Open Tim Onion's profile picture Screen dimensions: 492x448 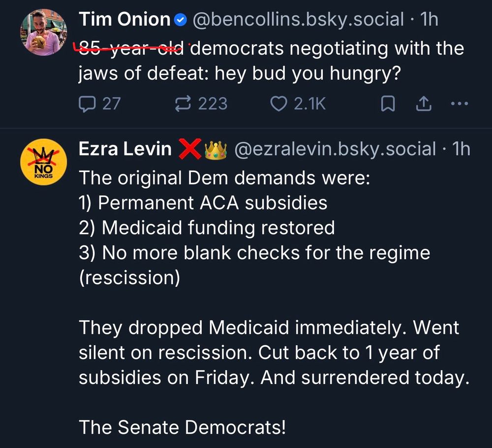43,32
